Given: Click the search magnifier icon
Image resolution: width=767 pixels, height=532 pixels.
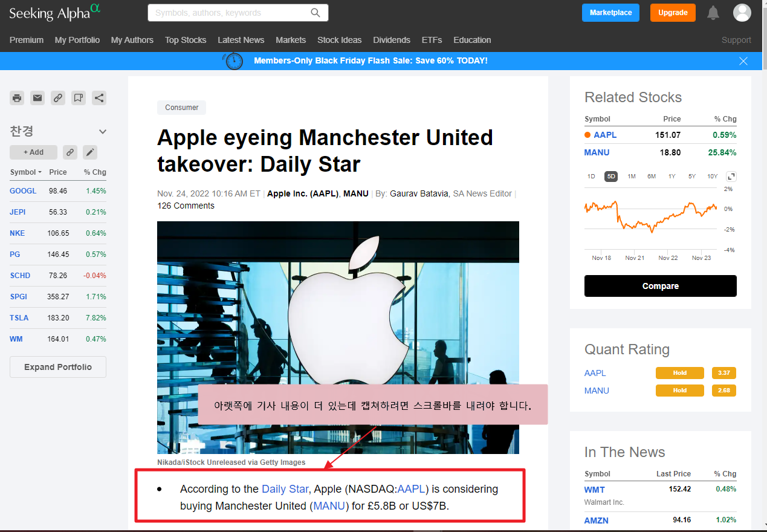Looking at the screenshot, I should [x=316, y=13].
